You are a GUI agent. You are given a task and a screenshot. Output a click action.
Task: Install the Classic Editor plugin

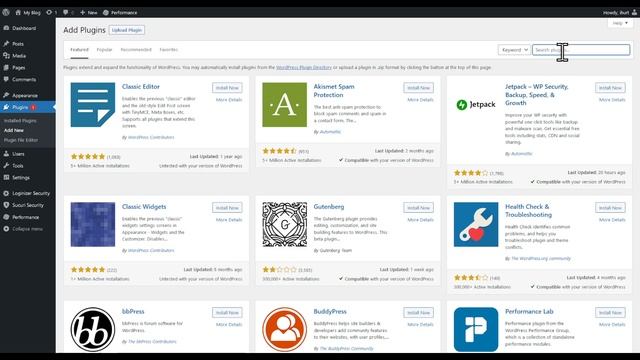227,88
